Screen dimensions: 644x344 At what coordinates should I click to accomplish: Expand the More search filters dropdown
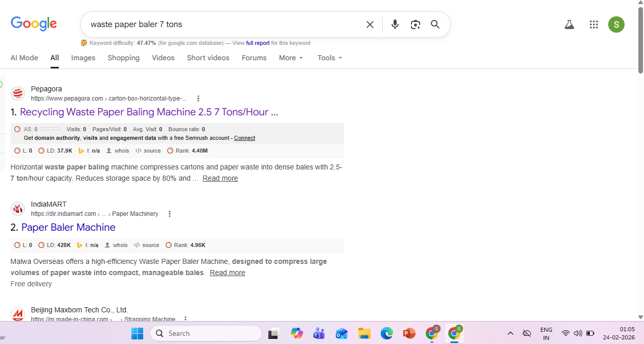(x=291, y=58)
